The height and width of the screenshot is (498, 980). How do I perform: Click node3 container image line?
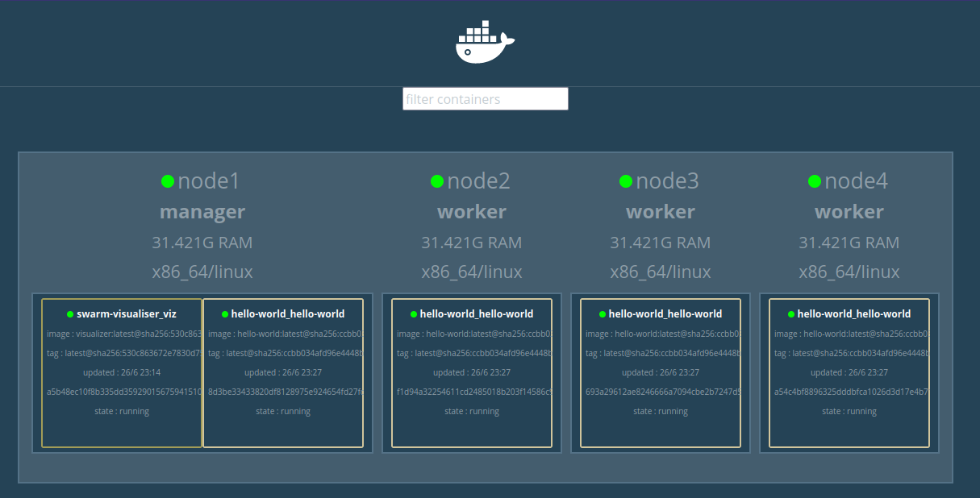(x=663, y=334)
